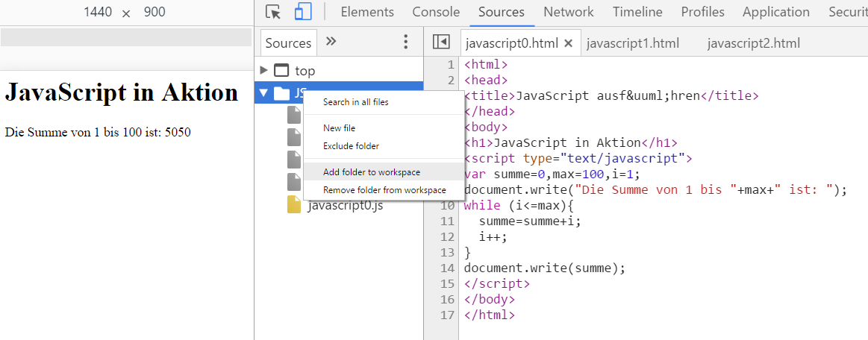The image size is (868, 340).
Task: Open the Profiles tab
Action: [702, 12]
